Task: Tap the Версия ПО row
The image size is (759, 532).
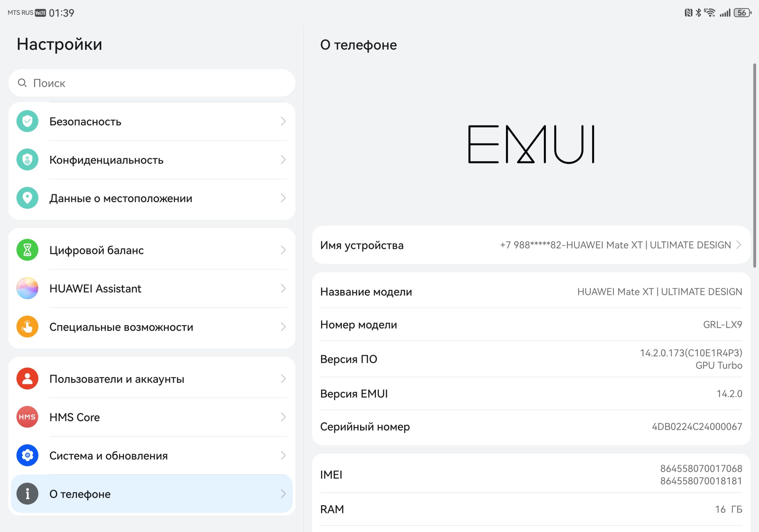Action: click(531, 359)
